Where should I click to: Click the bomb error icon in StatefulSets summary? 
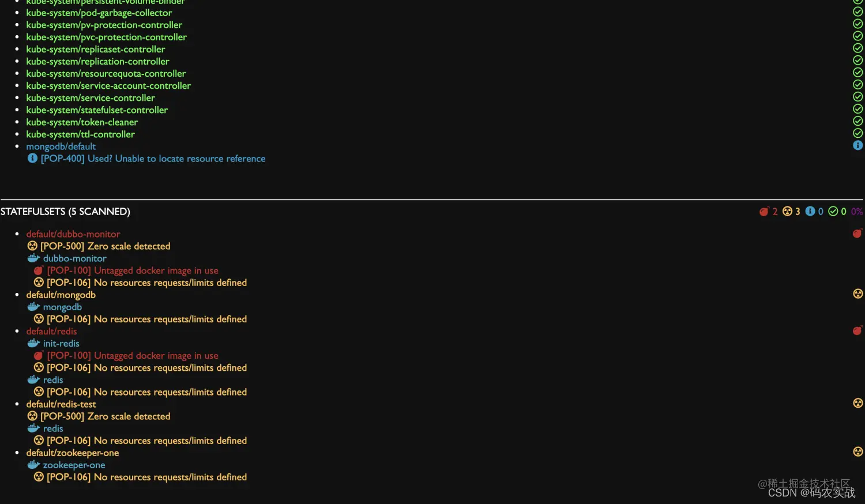(764, 212)
